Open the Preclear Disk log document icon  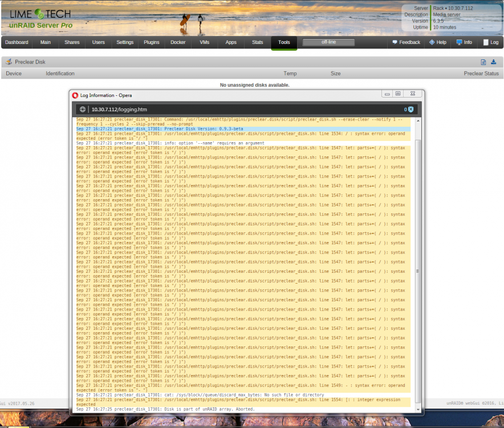[483, 62]
